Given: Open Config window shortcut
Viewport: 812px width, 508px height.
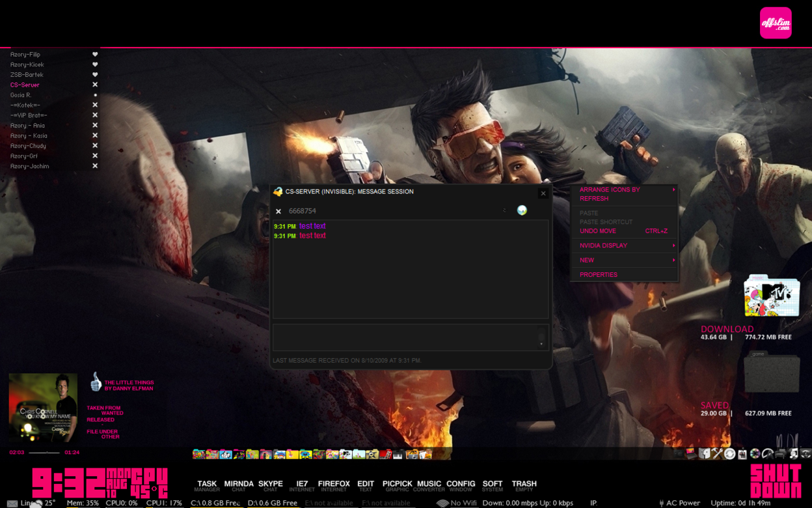Looking at the screenshot, I should 461,486.
